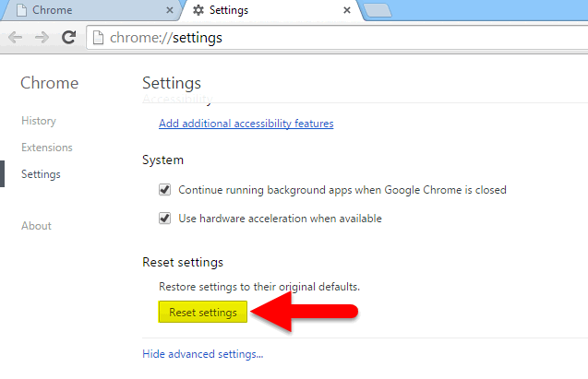This screenshot has height=379, width=588.
Task: Click the browser forward arrow
Action: 42,38
